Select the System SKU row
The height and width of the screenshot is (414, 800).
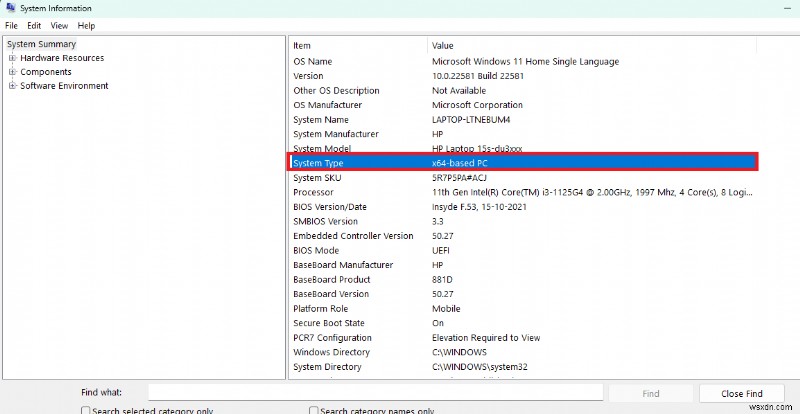coord(522,178)
